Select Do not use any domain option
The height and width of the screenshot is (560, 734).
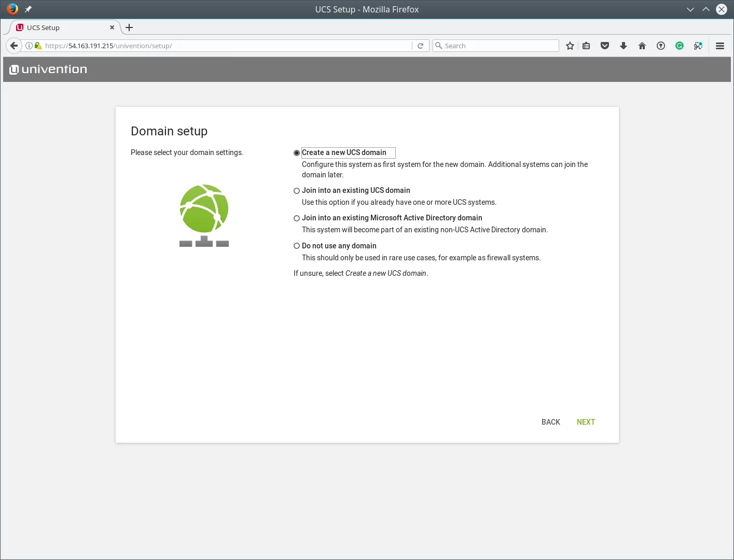point(297,246)
